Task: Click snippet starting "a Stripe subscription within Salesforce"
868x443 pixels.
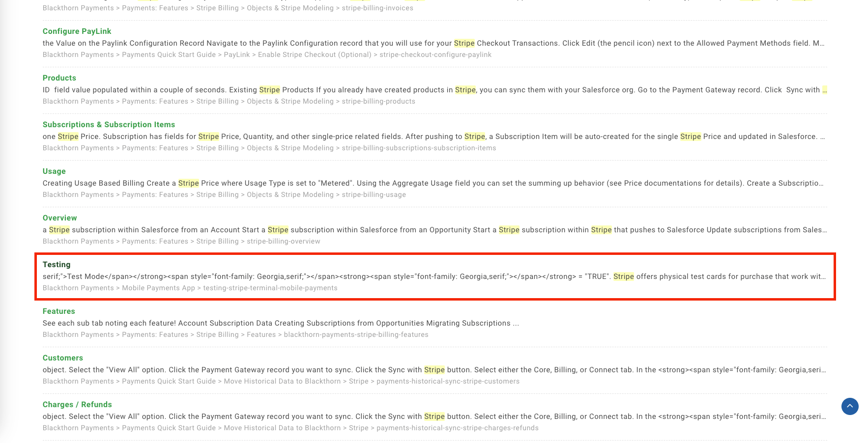Action: (435, 230)
